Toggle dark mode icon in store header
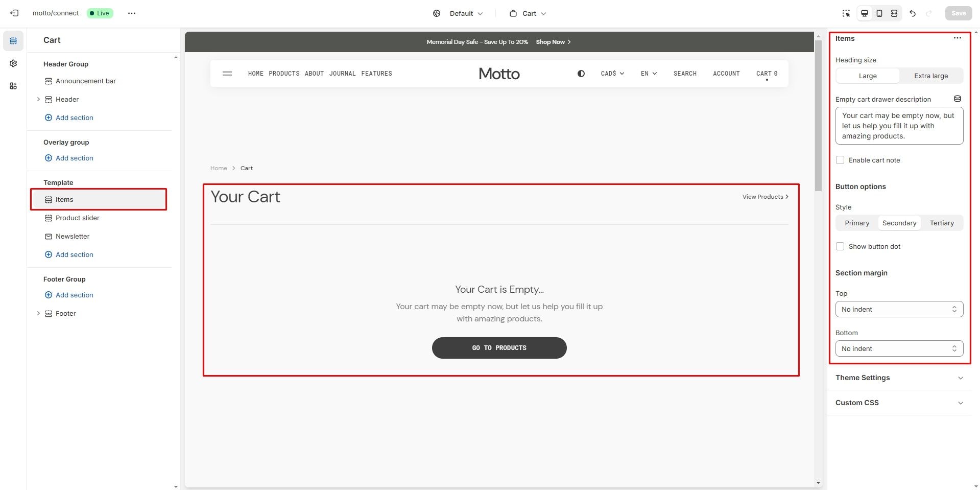This screenshot has width=980, height=490. (581, 74)
